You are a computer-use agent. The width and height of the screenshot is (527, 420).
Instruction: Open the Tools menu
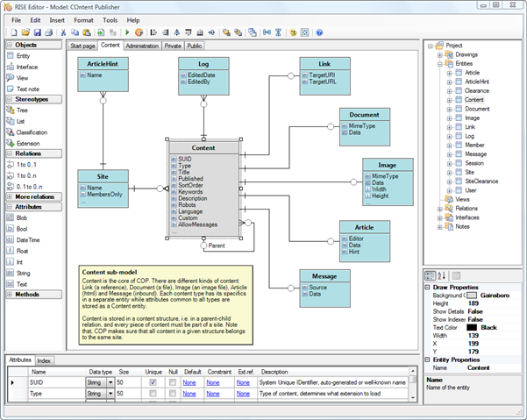click(x=110, y=20)
